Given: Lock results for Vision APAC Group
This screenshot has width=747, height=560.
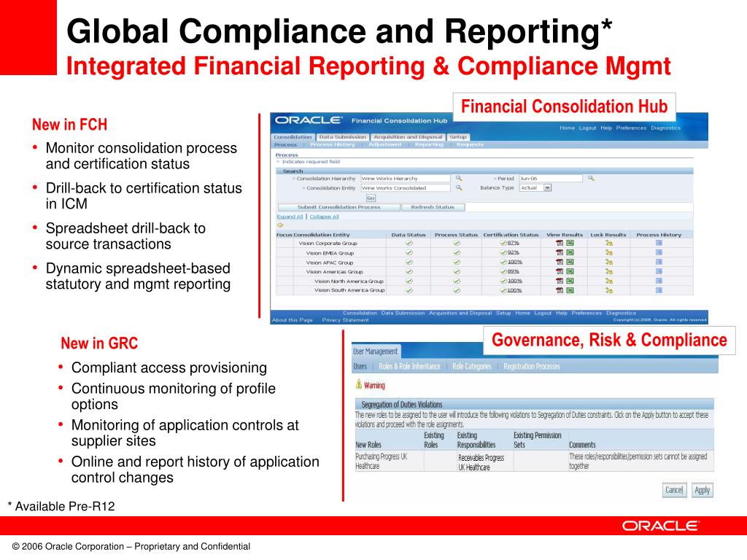Looking at the screenshot, I should click(x=608, y=262).
